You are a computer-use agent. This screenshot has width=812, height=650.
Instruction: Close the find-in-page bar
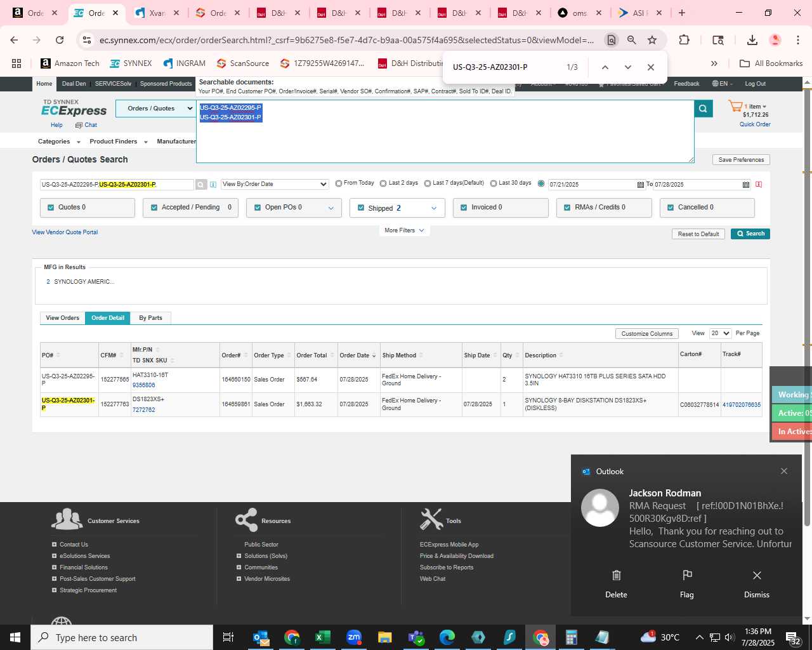coord(651,67)
